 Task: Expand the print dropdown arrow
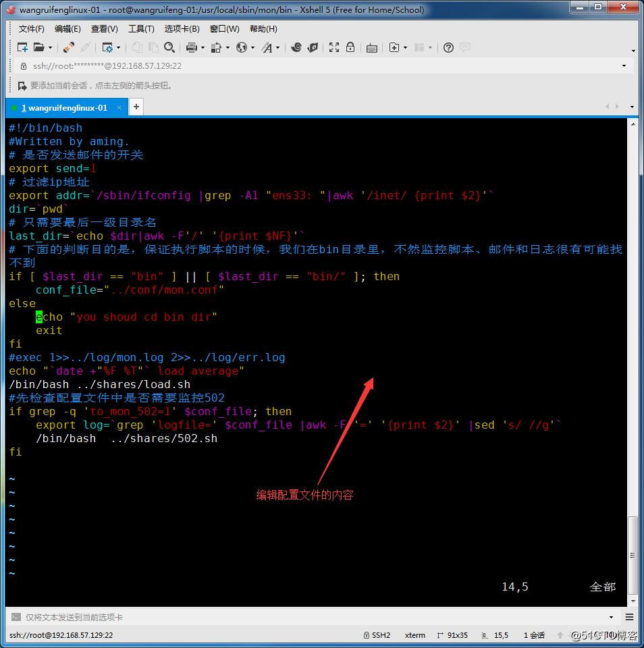[x=203, y=48]
